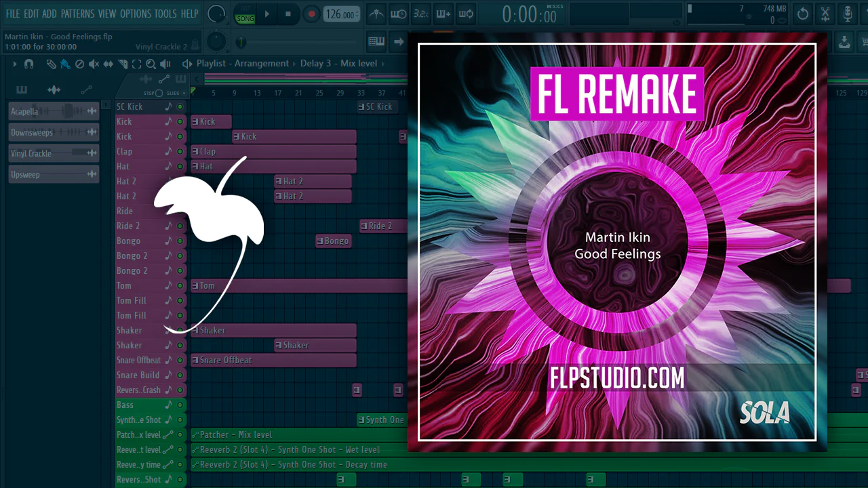Select the Draw pencil tool
This screenshot has width=868, height=488.
(51, 64)
